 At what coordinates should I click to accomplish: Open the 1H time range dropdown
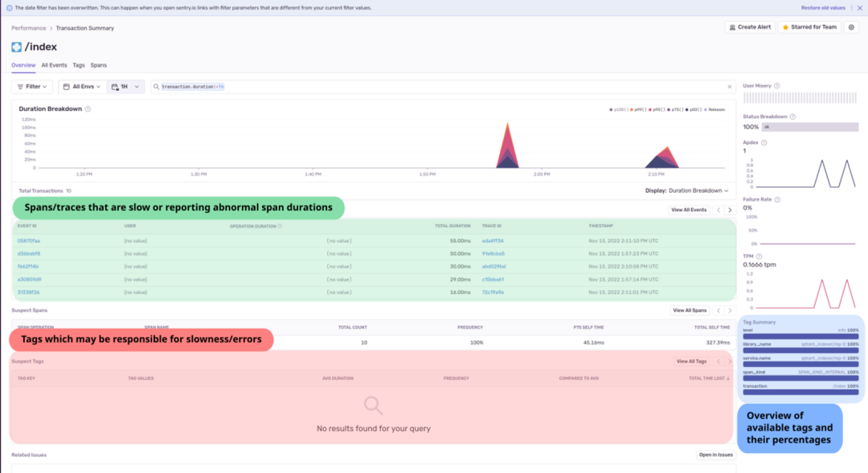125,87
